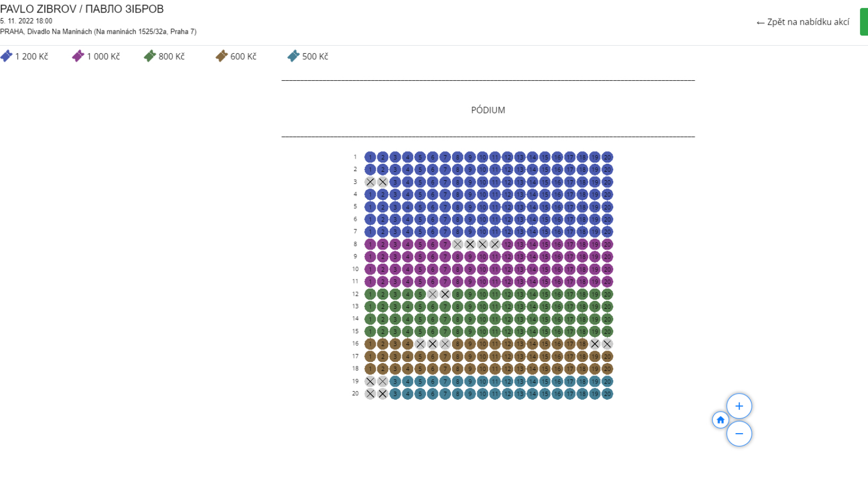Select seat 19 in row 17
Viewport: 868px width, 498px height.
coord(594,356)
